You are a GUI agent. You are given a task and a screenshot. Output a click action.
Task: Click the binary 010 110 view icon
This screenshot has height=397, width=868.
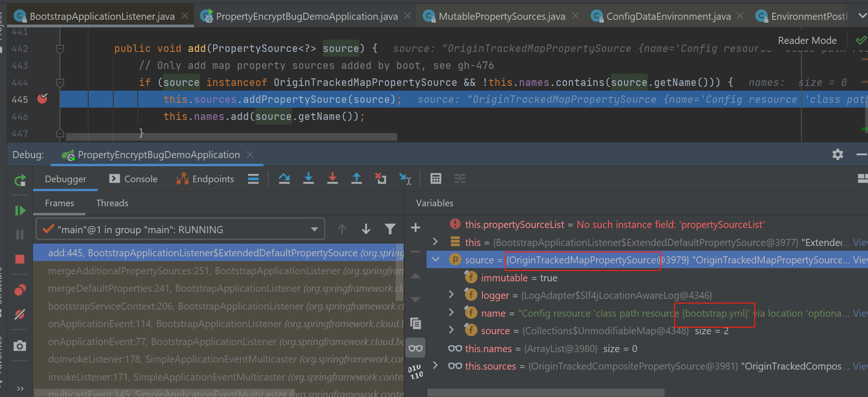point(416,372)
